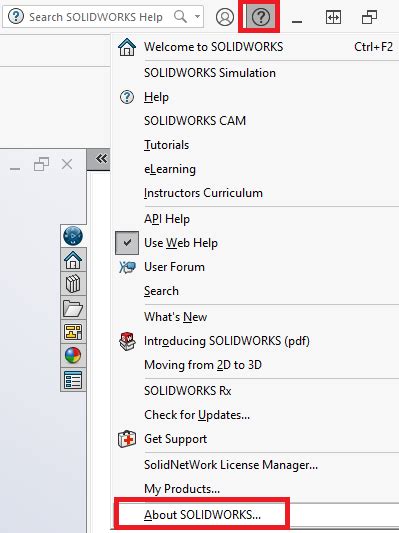Click the Help question mark toolbar button
This screenshot has height=533, width=399.
click(x=261, y=17)
